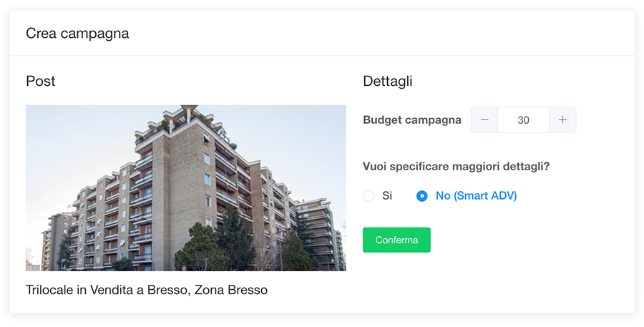Click the "Dettagli" section heading
The image size is (644, 327).
pos(387,82)
